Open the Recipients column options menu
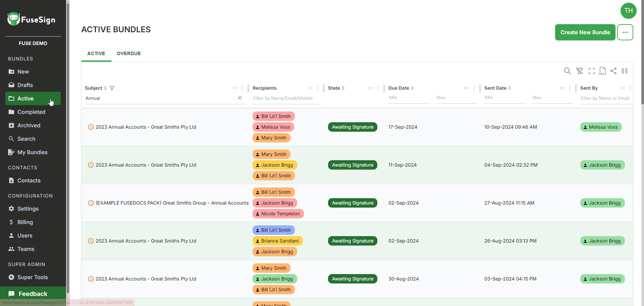 [318, 88]
